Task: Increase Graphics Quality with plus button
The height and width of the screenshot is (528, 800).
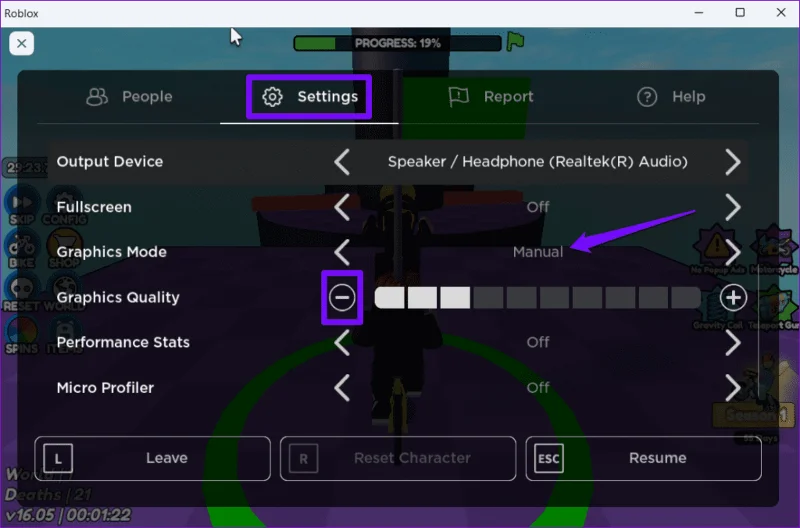Action: coord(733,297)
